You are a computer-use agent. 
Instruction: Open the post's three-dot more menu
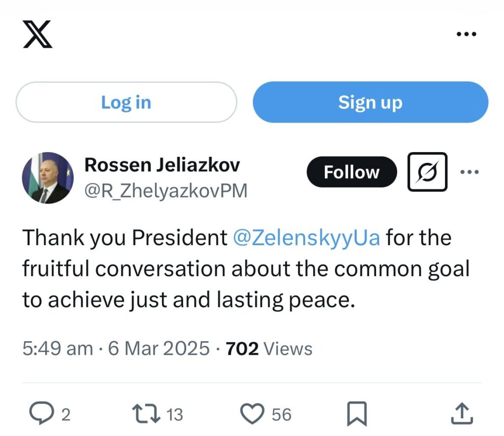(469, 172)
